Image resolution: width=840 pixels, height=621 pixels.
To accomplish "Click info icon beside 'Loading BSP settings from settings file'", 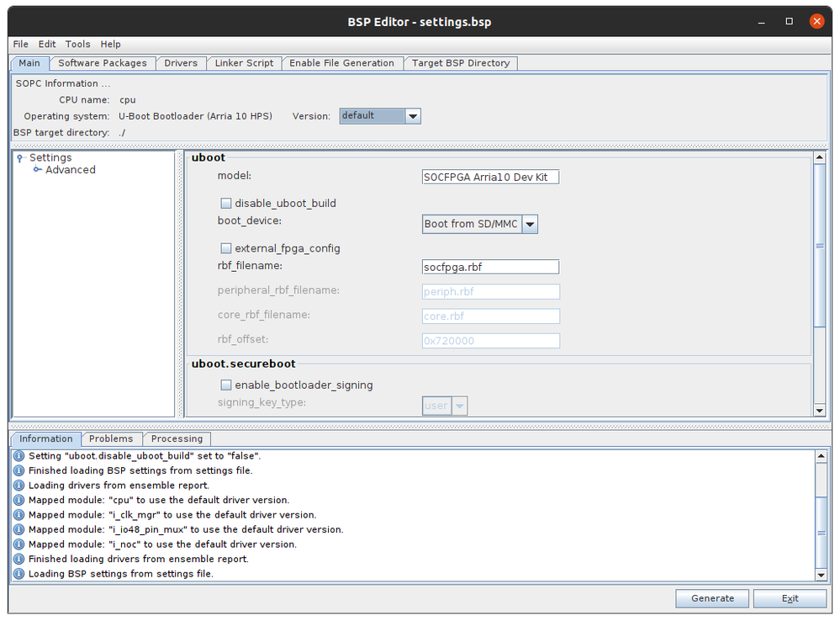I will click(x=18, y=574).
